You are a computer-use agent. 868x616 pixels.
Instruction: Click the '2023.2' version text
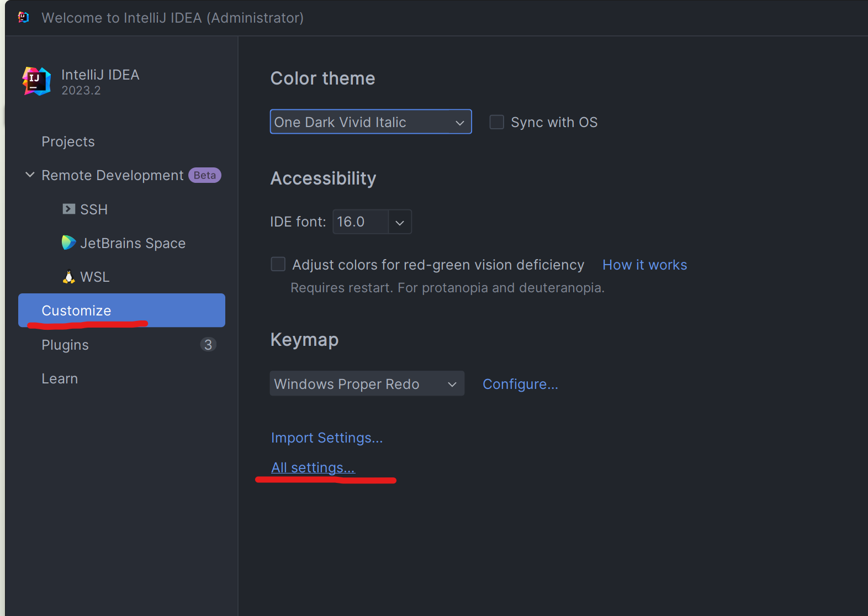click(81, 91)
